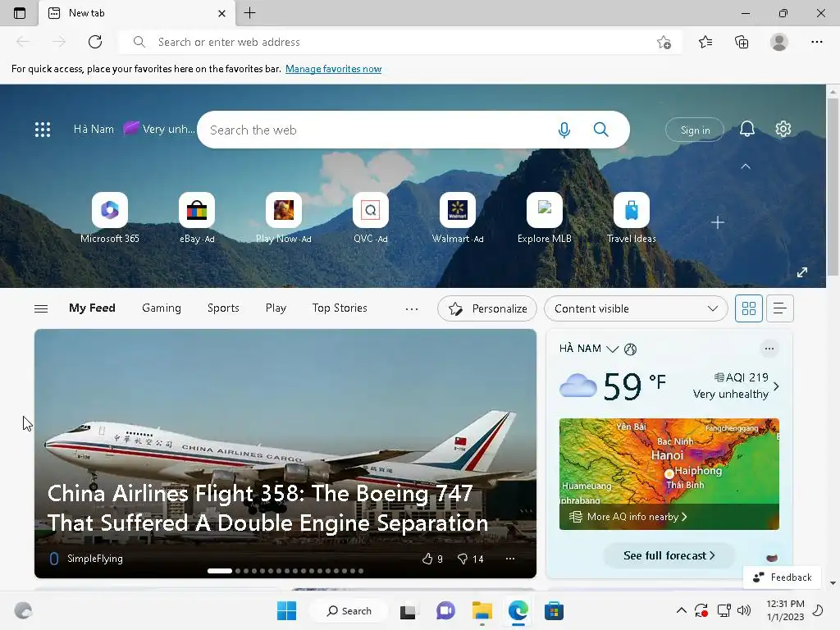Open the Favorites list icon
Viewport: 840px width, 630px height.
point(705,42)
